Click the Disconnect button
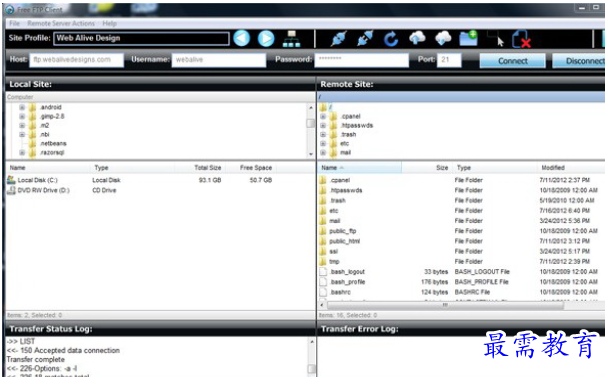This screenshot has height=377, width=605. (579, 61)
